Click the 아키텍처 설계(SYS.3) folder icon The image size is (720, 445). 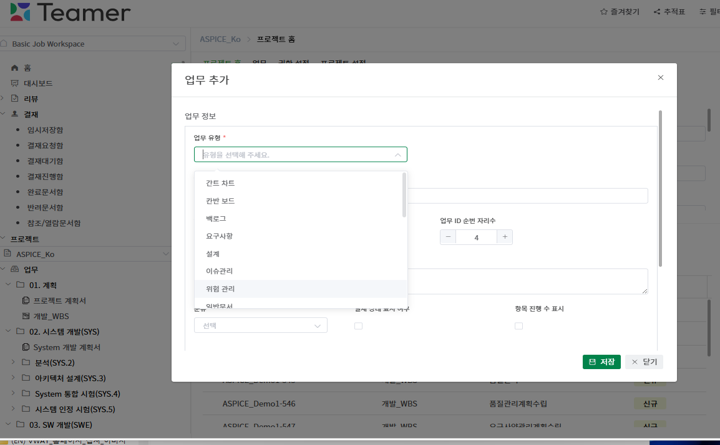tap(26, 378)
